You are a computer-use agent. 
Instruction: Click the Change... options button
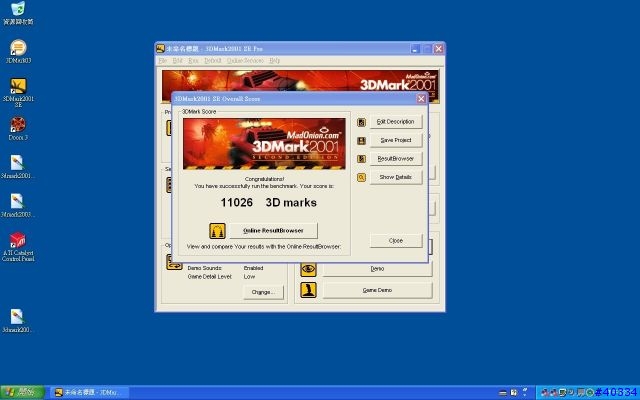coord(263,292)
